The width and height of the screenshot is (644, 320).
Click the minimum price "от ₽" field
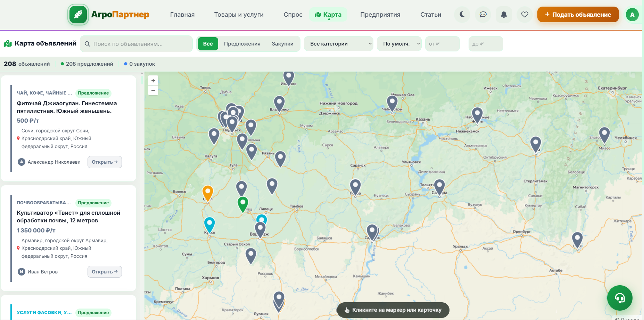tap(443, 44)
